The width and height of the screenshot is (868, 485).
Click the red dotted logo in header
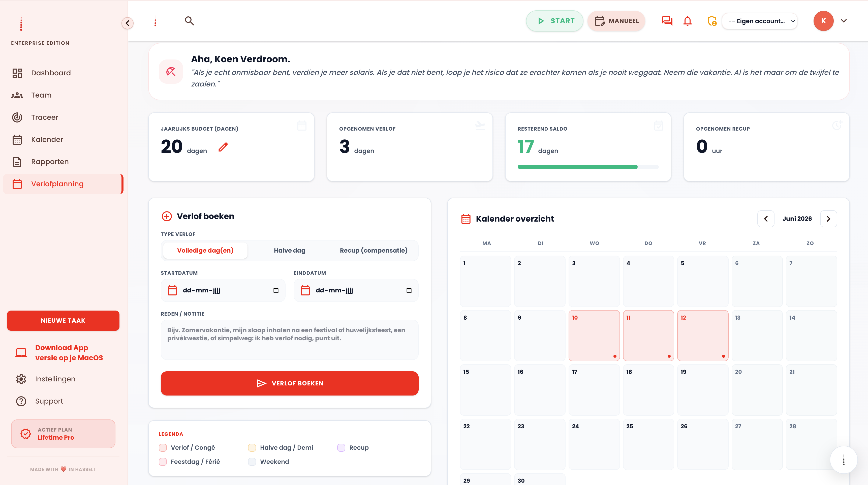(x=155, y=21)
